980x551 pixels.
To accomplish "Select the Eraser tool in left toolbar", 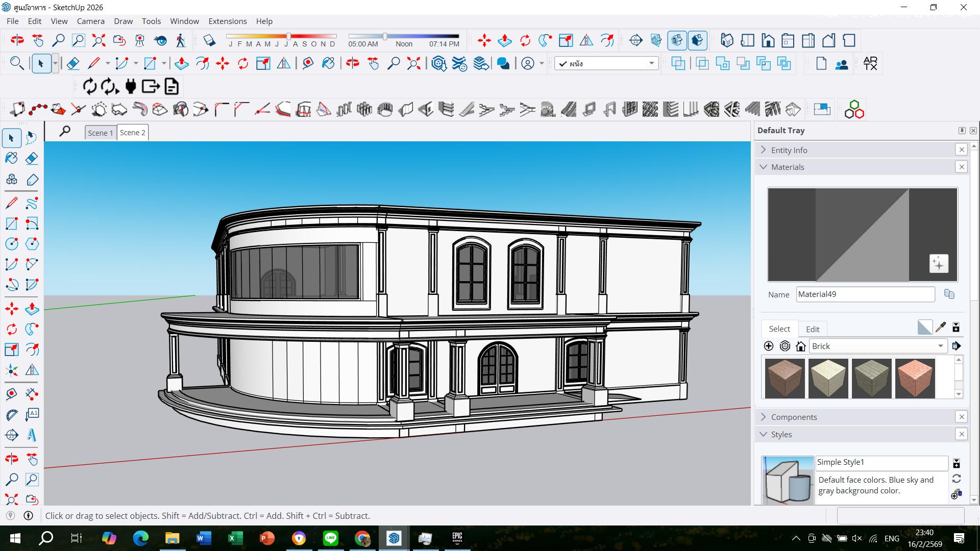I will [x=32, y=158].
